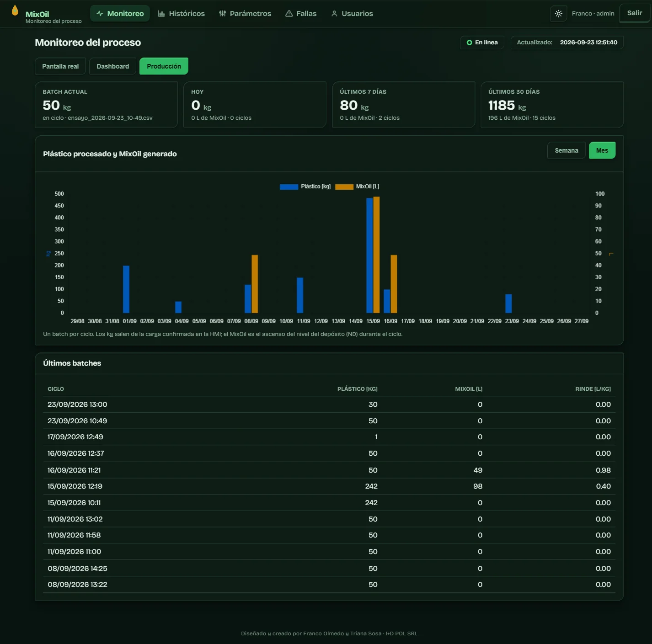Image resolution: width=652 pixels, height=644 pixels.
Task: Click the orange bar for 08/09
Action: point(255,284)
